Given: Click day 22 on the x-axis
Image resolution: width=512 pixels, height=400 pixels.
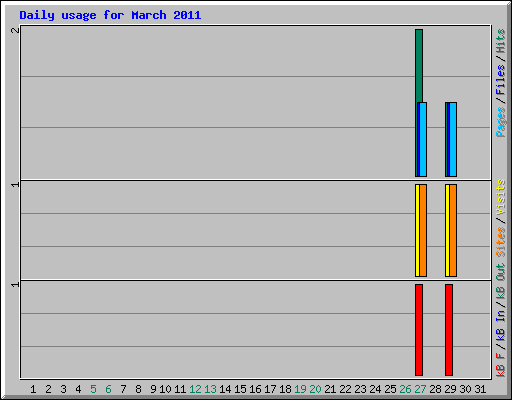Looking at the screenshot, I should pyautogui.click(x=345, y=389).
